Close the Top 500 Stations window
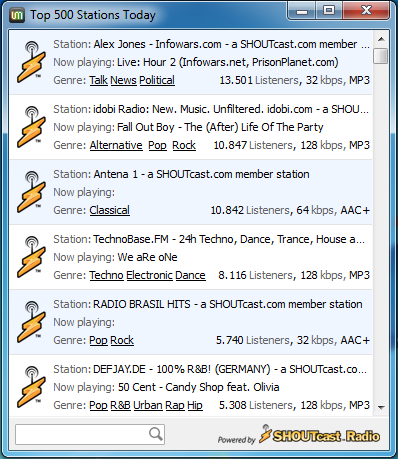The width and height of the screenshot is (398, 459). (x=366, y=11)
